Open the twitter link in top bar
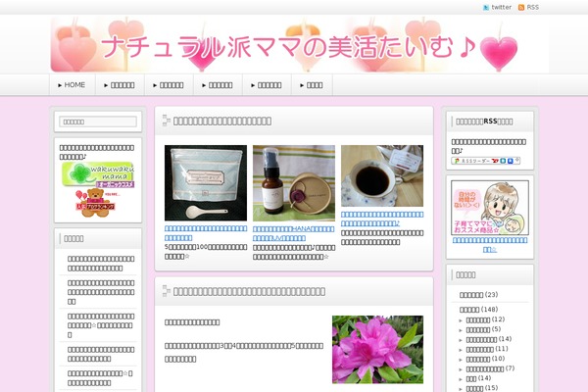Image resolution: width=588 pixels, height=392 pixels. pos(501,7)
